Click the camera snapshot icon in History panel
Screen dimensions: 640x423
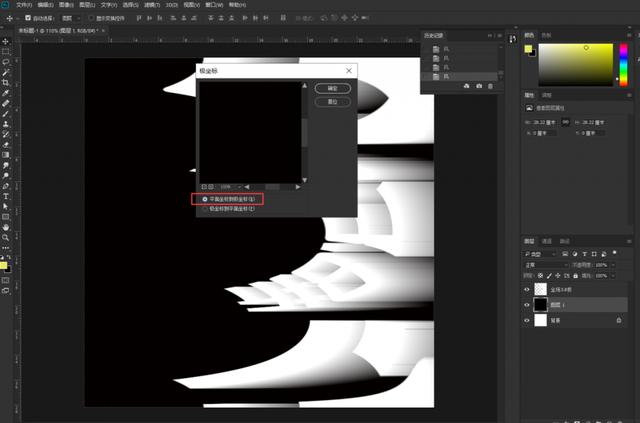coord(479,87)
